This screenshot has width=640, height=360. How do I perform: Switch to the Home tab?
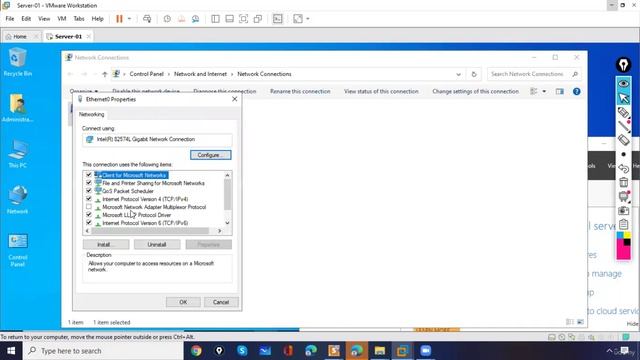click(20, 36)
